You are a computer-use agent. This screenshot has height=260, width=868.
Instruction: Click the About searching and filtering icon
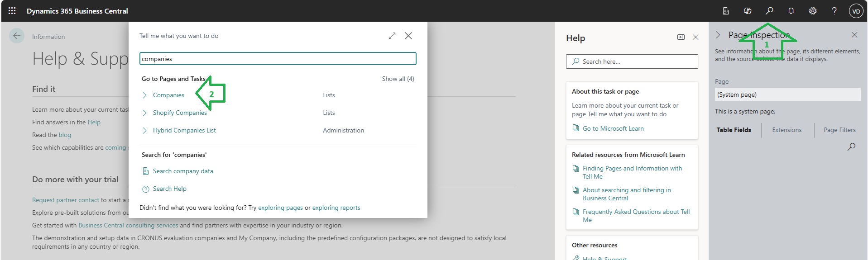tap(576, 190)
